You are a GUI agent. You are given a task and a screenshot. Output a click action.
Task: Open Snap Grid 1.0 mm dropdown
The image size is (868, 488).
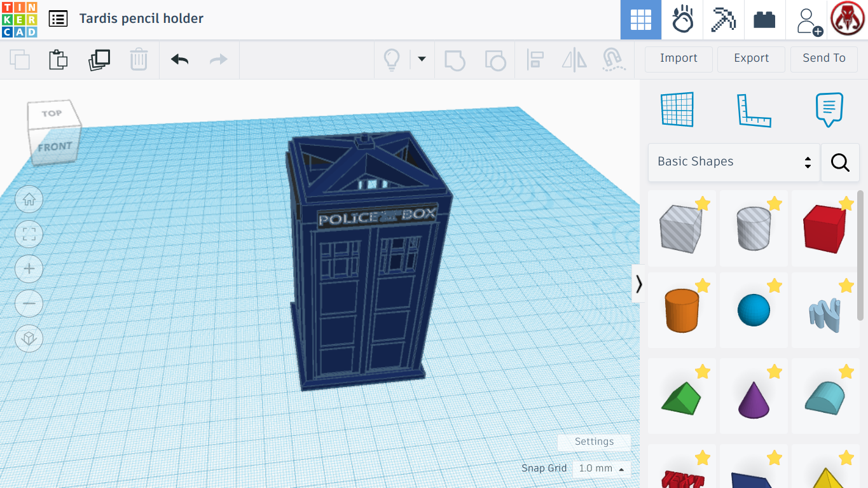(602, 469)
